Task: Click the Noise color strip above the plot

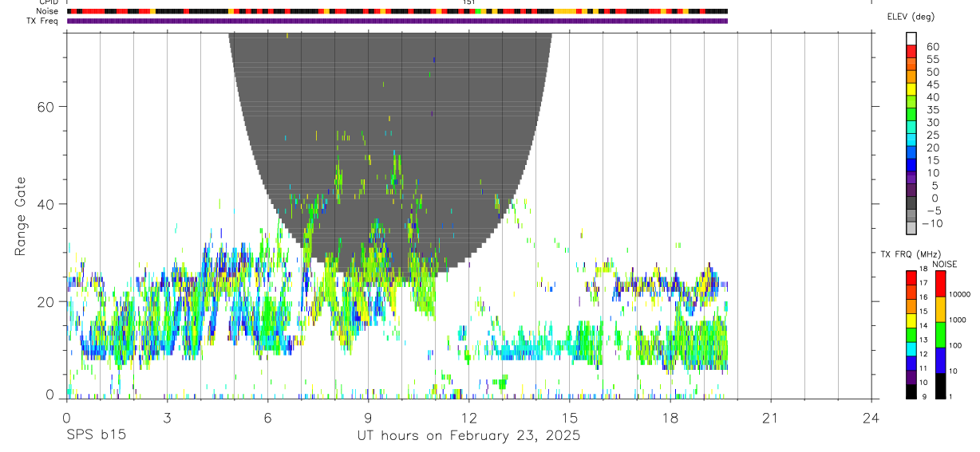Action: 397,12
